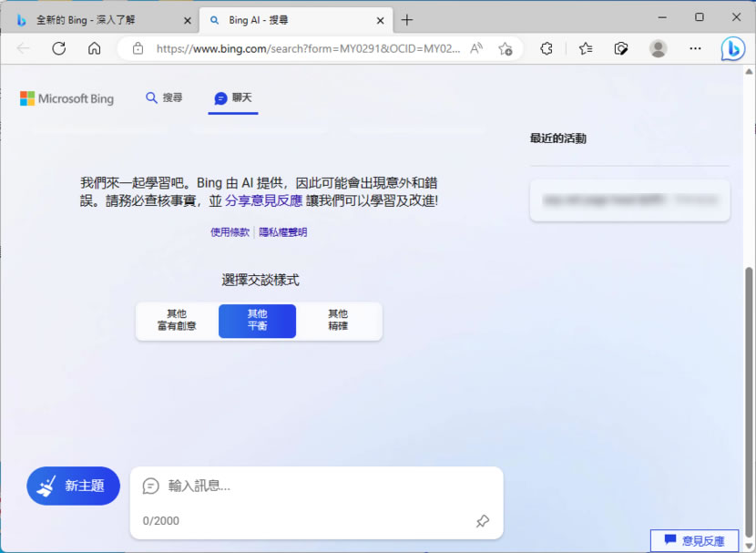Start a 新主題 new topic

pyautogui.click(x=73, y=486)
